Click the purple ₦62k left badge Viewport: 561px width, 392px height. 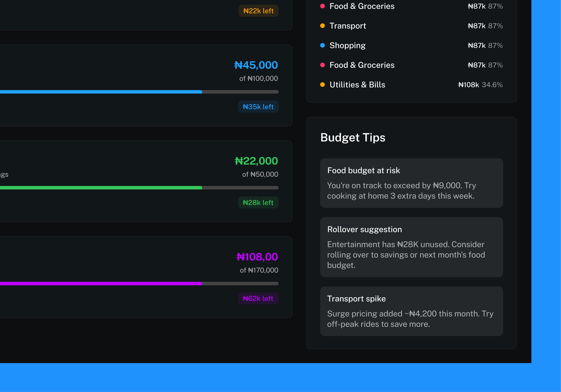pyautogui.click(x=258, y=298)
